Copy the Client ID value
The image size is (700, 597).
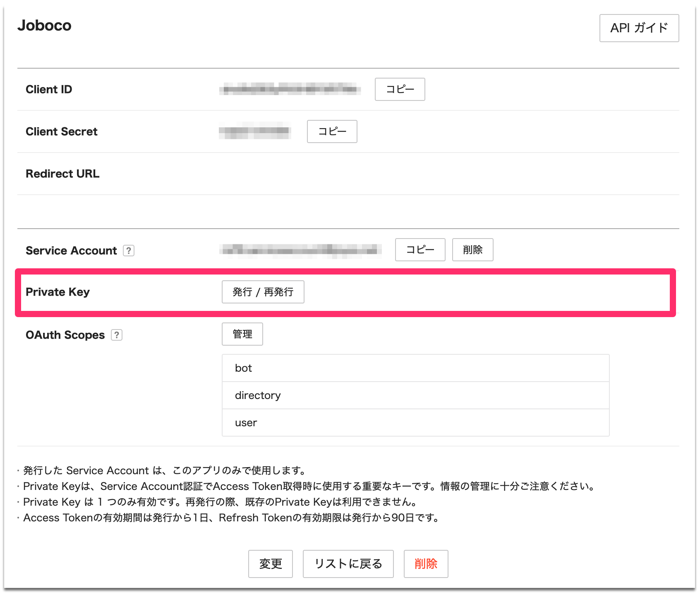pos(399,89)
